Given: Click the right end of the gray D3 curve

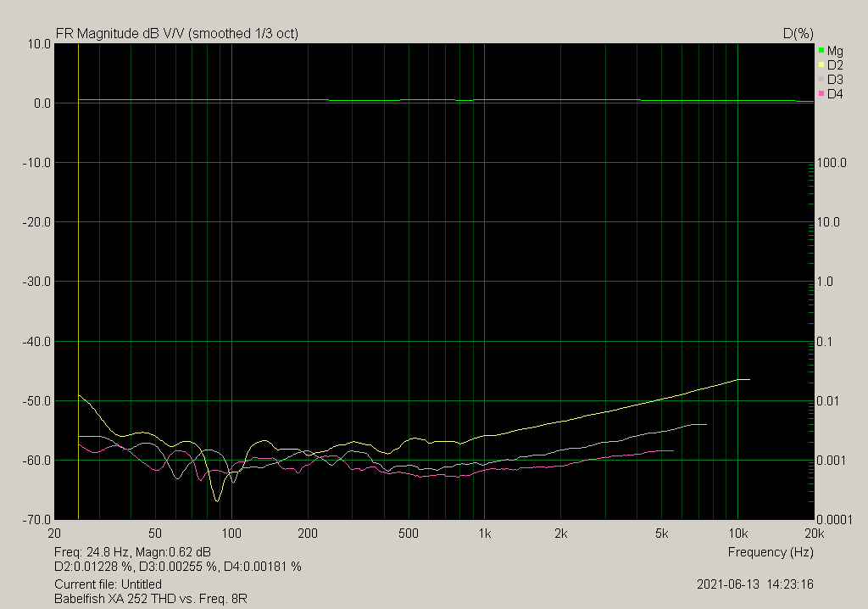Looking at the screenshot, I should pyautogui.click(x=706, y=424).
